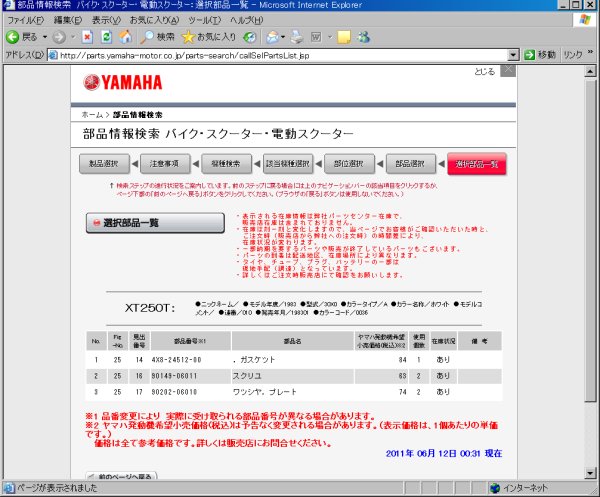Viewport: 600px width, 497px height.
Task: Go to the 機種検索 step button
Action: [x=227, y=164]
